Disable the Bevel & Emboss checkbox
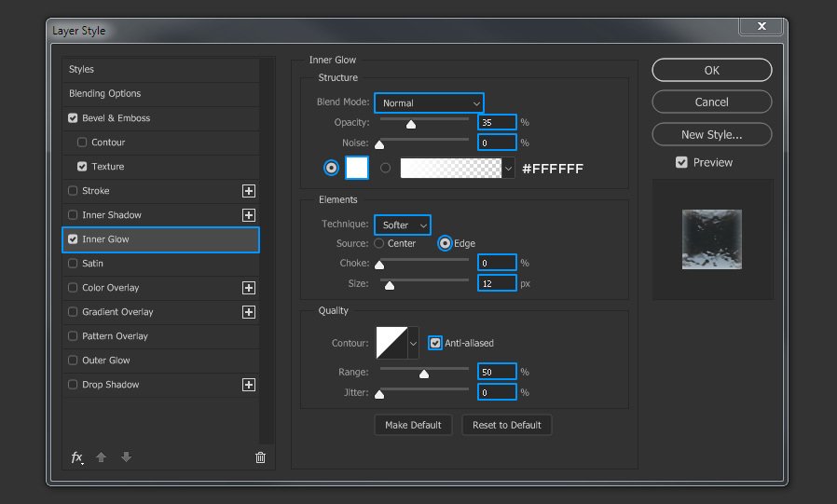The width and height of the screenshot is (837, 504). [x=73, y=118]
